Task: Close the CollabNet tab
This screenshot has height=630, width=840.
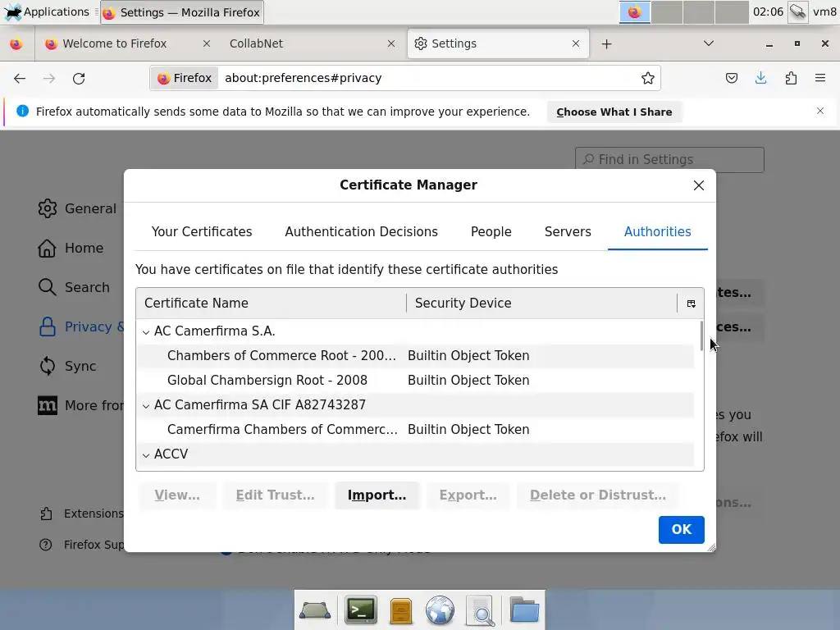Action: point(391,43)
